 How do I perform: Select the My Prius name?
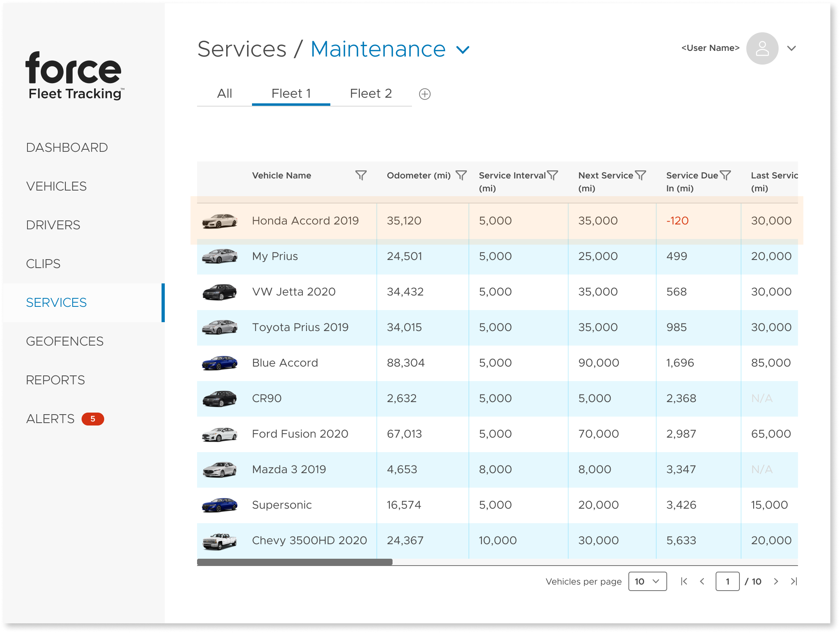pyautogui.click(x=275, y=256)
